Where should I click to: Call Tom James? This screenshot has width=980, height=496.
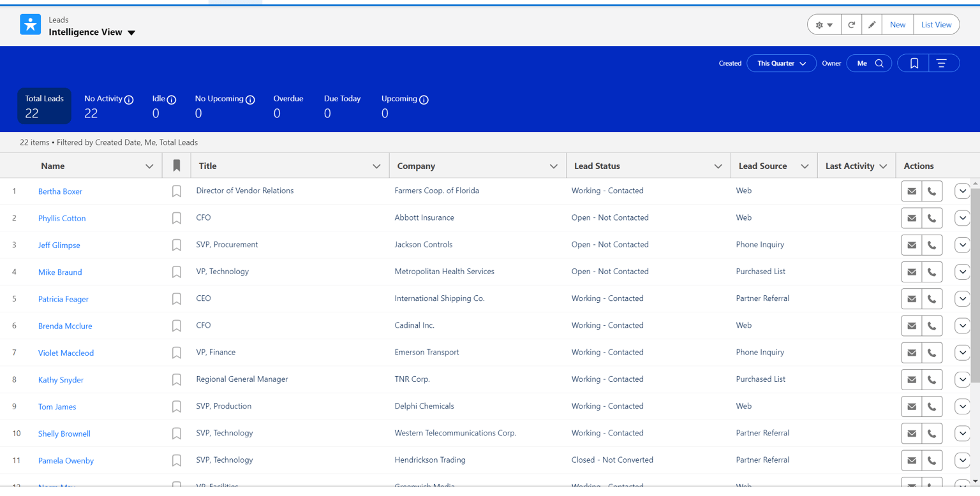(932, 407)
